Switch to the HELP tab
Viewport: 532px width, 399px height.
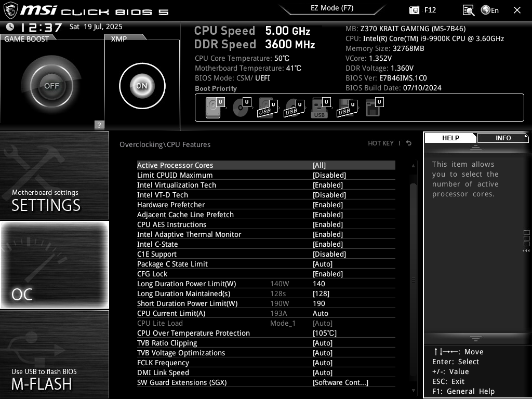[x=450, y=138]
